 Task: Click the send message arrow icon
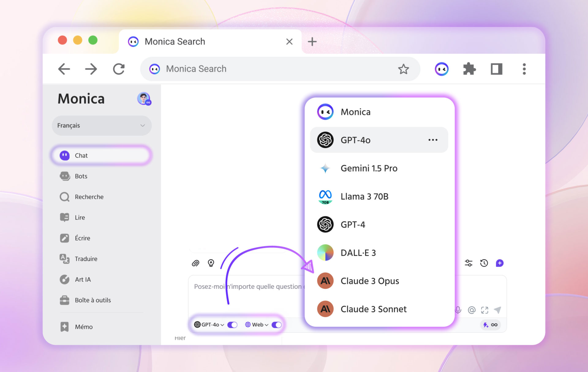coord(498,310)
